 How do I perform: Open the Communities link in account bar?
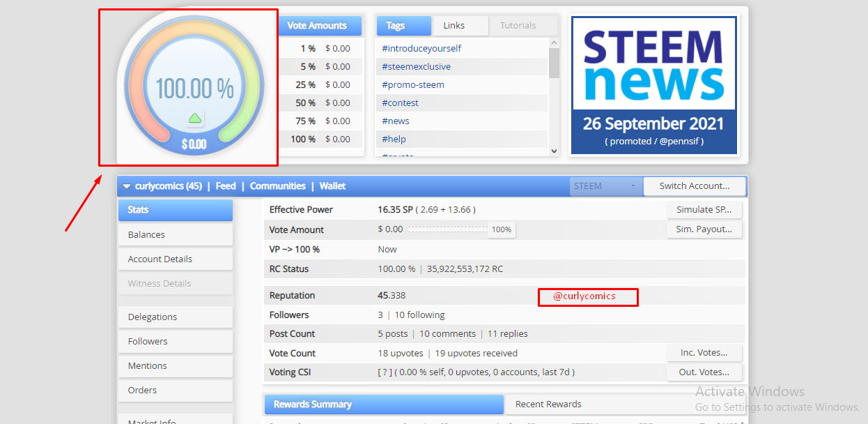(278, 186)
